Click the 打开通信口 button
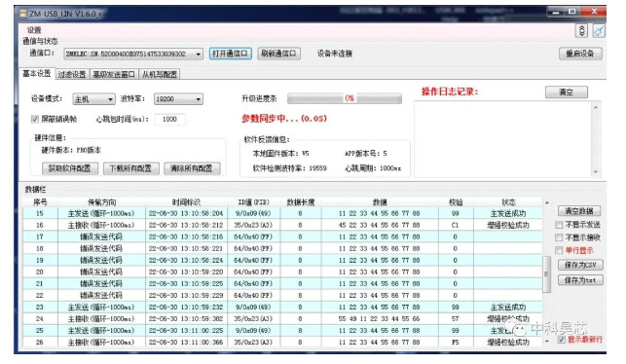Viewport: 626px width, 364px height. [231, 54]
